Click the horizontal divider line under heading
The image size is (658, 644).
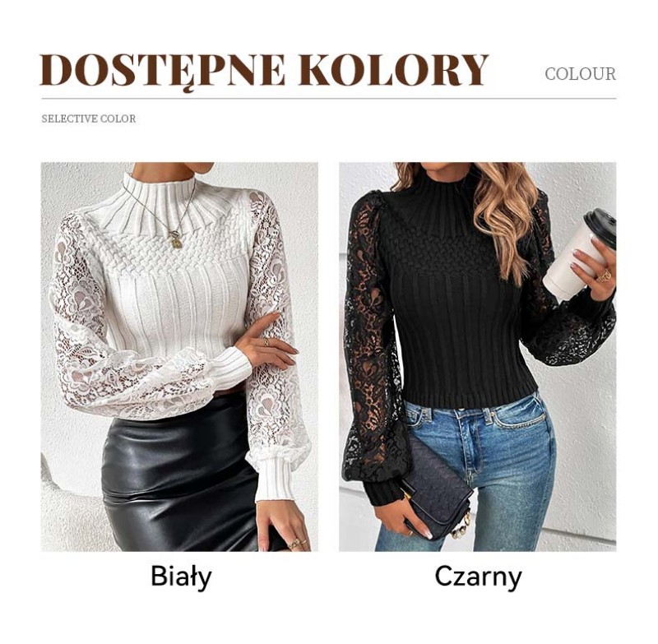point(328,99)
